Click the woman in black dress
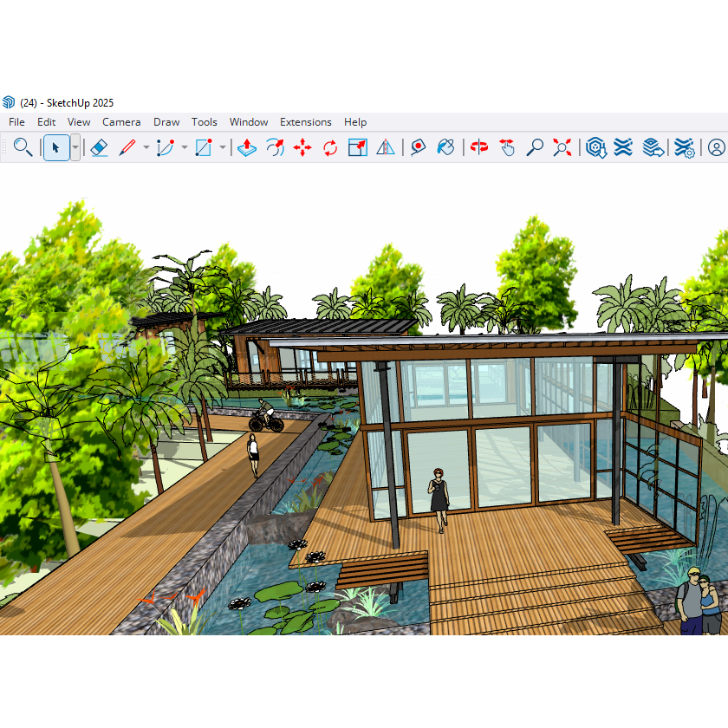The height and width of the screenshot is (728, 728). (439, 501)
